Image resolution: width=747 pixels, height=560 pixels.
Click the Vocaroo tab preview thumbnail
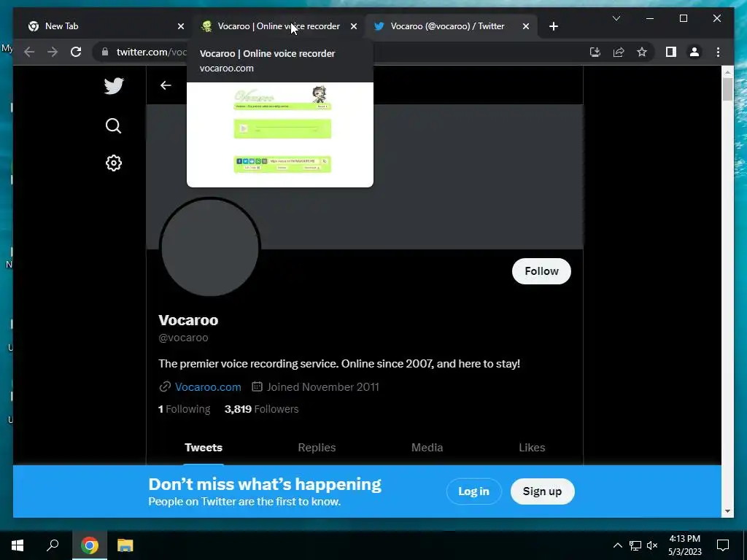280,135
